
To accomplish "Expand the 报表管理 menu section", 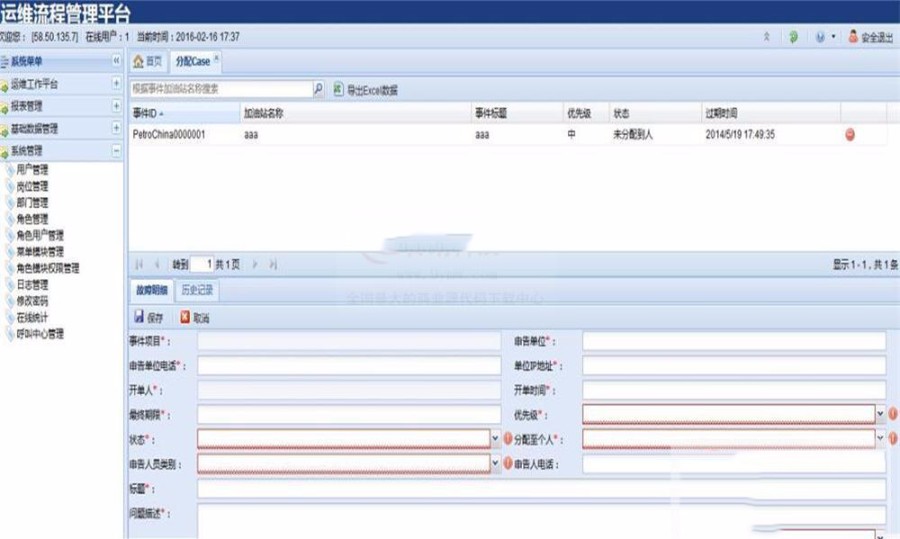I will (x=117, y=106).
